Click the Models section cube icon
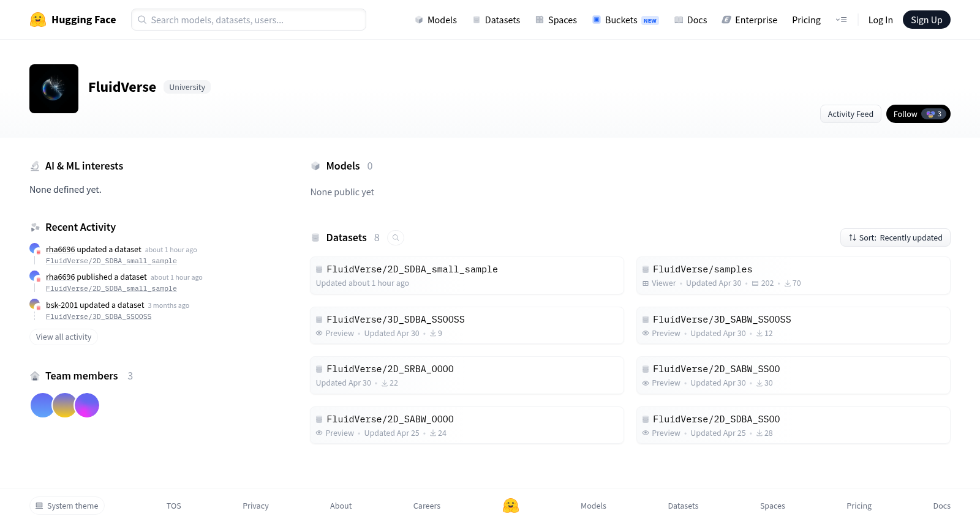Viewport: 980px width, 527px height. click(x=315, y=166)
